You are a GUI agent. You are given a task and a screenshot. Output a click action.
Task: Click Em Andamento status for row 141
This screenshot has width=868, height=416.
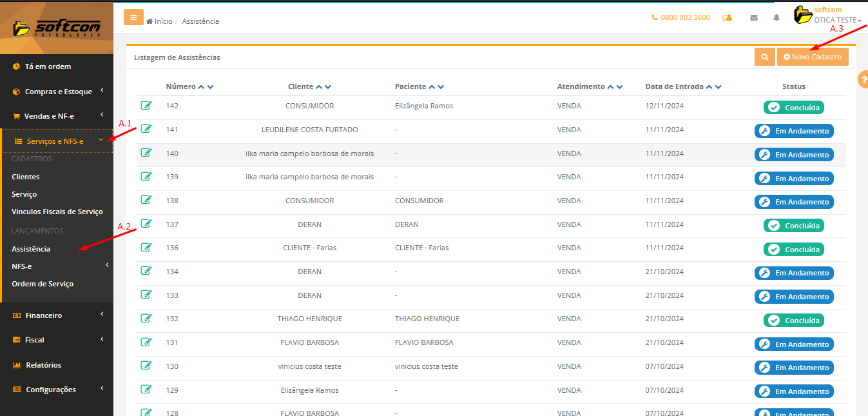tap(794, 131)
